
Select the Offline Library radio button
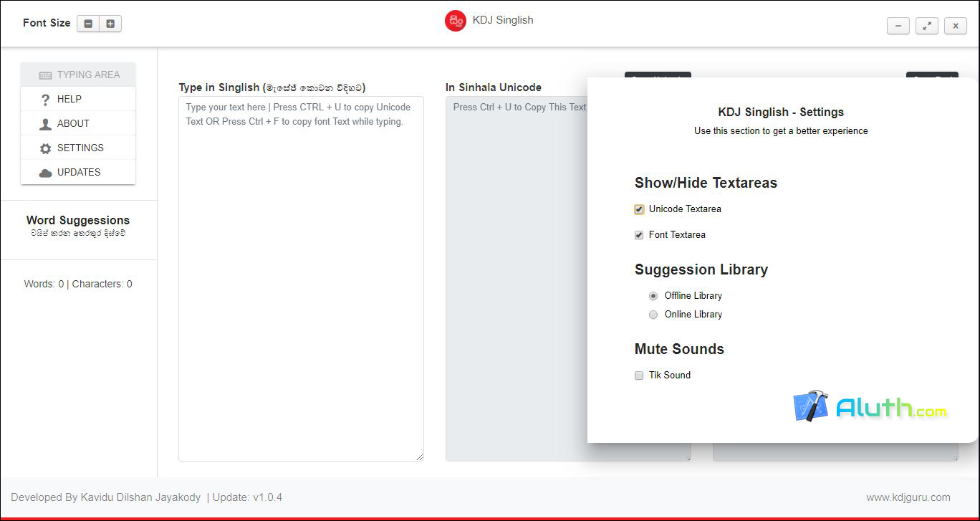click(653, 296)
